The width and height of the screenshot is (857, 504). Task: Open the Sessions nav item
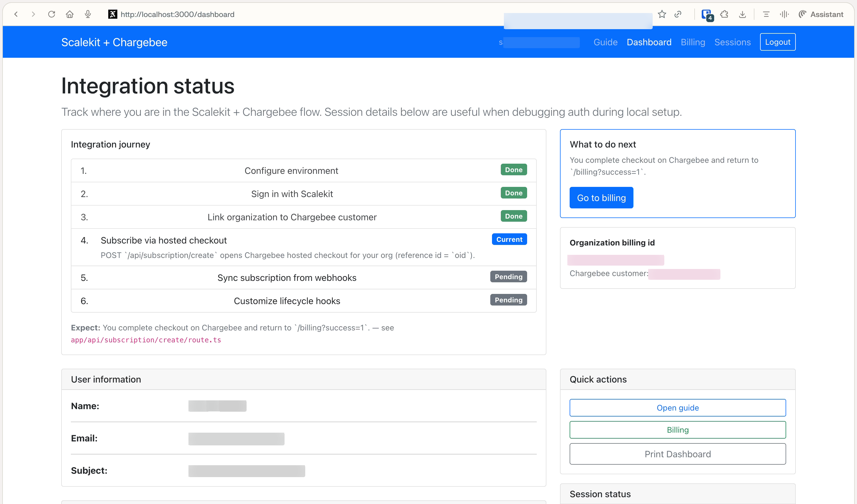point(732,42)
